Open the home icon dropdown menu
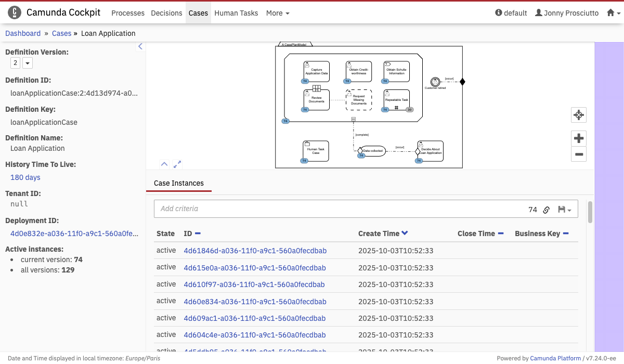624x364 pixels. pyautogui.click(x=614, y=13)
